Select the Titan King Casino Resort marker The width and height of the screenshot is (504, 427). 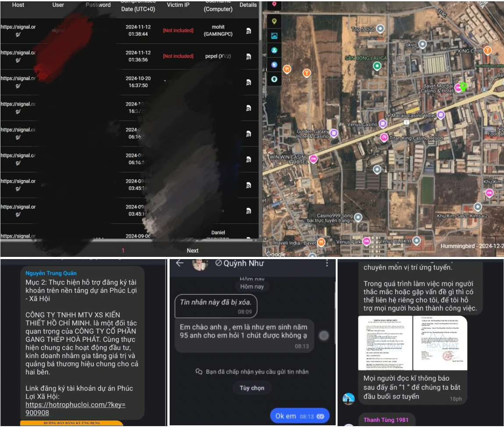(384, 138)
